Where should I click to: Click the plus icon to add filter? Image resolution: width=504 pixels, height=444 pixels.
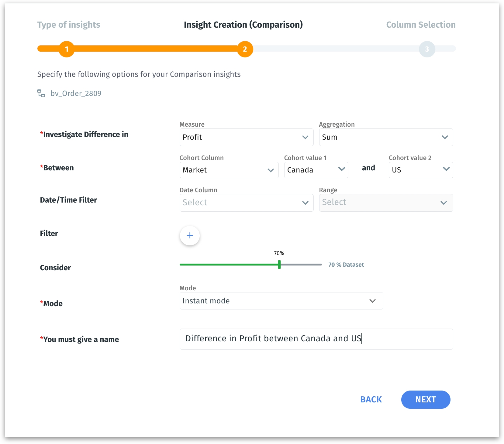point(190,235)
